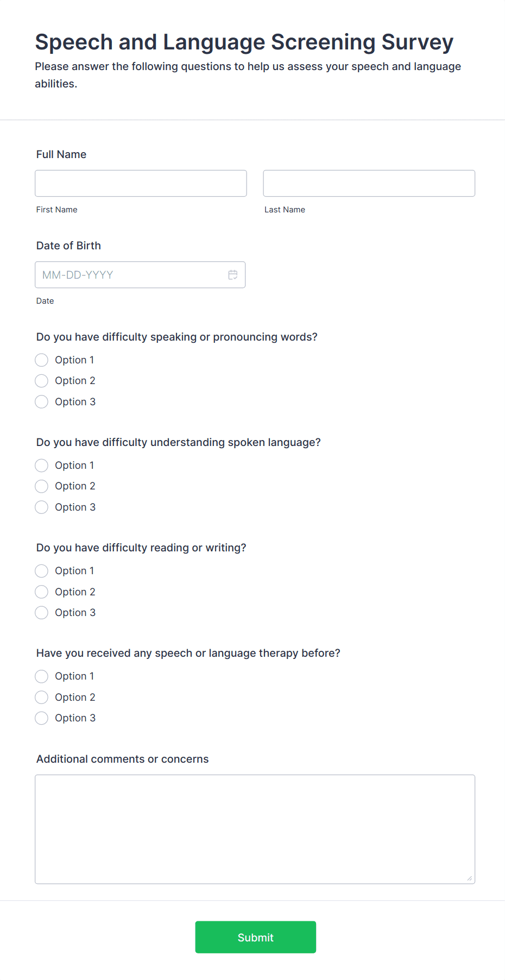This screenshot has height=980, width=505.
Task: Select Option 2 for prior speech therapy
Action: tap(42, 698)
